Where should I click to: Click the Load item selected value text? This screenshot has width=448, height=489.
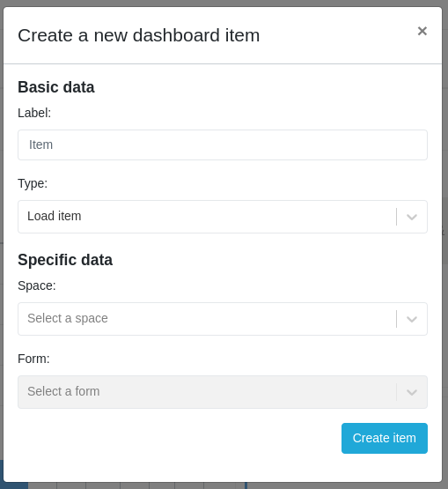[55, 216]
